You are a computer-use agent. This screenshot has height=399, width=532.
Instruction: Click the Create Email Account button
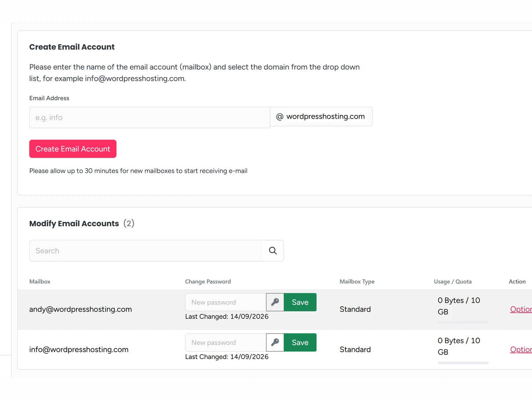click(x=73, y=149)
